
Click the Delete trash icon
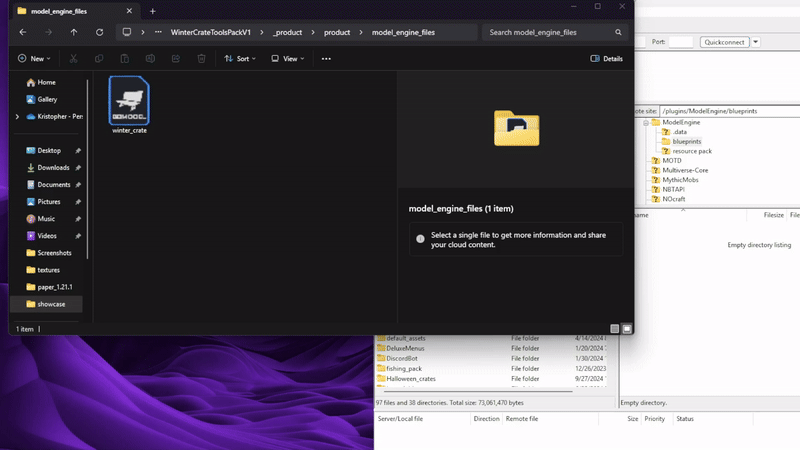pos(201,59)
